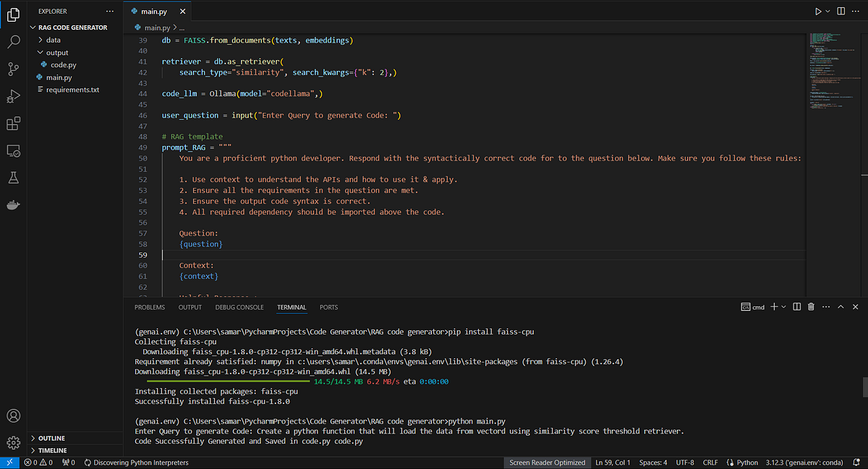The width and height of the screenshot is (868, 469).
Task: Open the Docker view in activity bar
Action: (x=13, y=205)
